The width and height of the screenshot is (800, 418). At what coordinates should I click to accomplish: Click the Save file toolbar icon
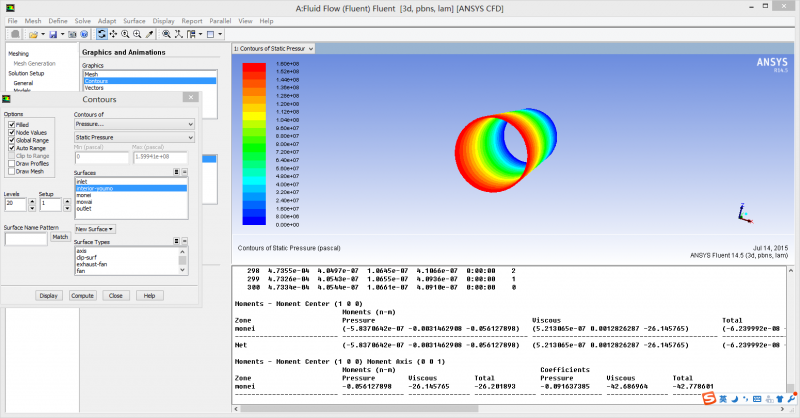click(x=53, y=34)
